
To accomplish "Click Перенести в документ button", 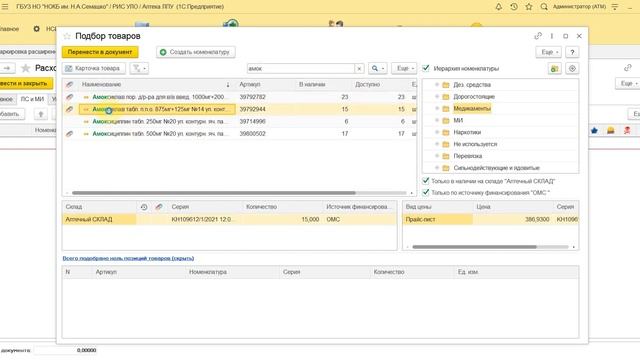I will point(100,52).
